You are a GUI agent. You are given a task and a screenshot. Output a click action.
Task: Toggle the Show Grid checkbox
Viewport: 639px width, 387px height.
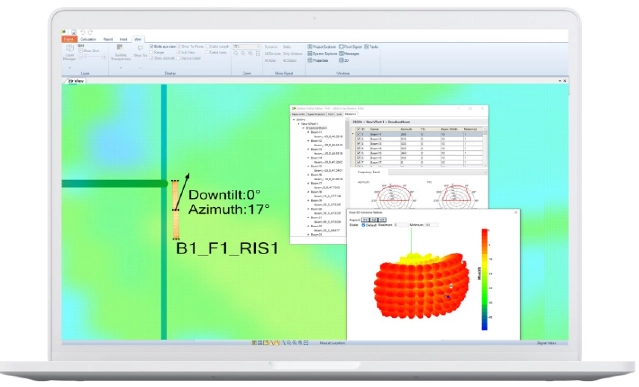point(81,51)
